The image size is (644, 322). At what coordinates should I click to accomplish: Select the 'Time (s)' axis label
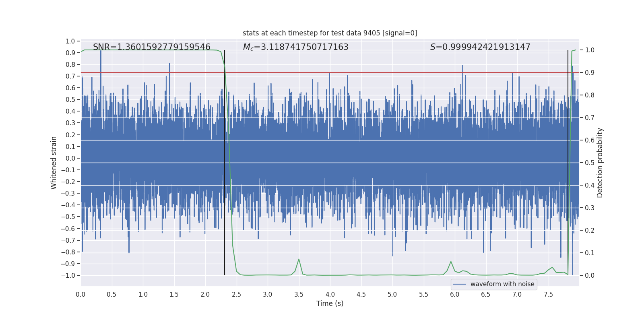click(x=330, y=303)
